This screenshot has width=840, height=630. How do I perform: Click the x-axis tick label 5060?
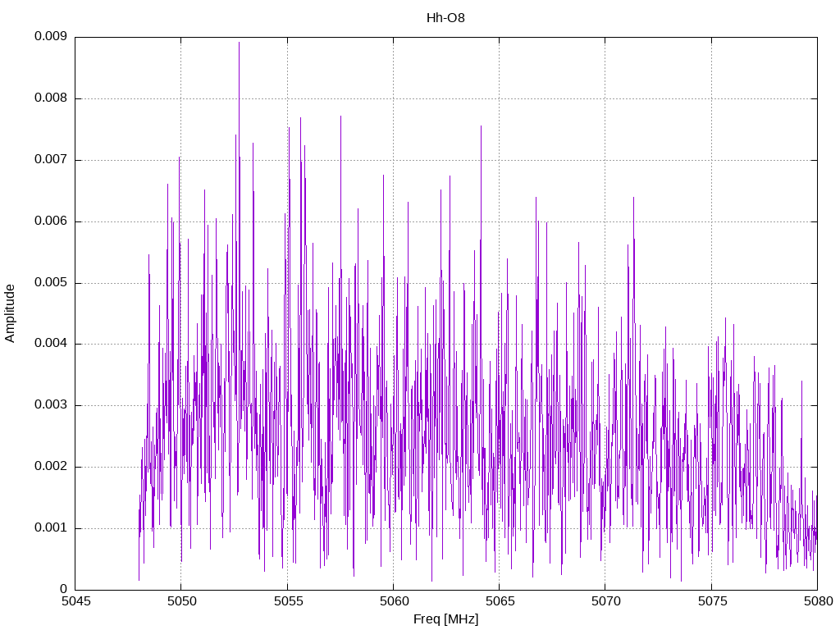395,601
